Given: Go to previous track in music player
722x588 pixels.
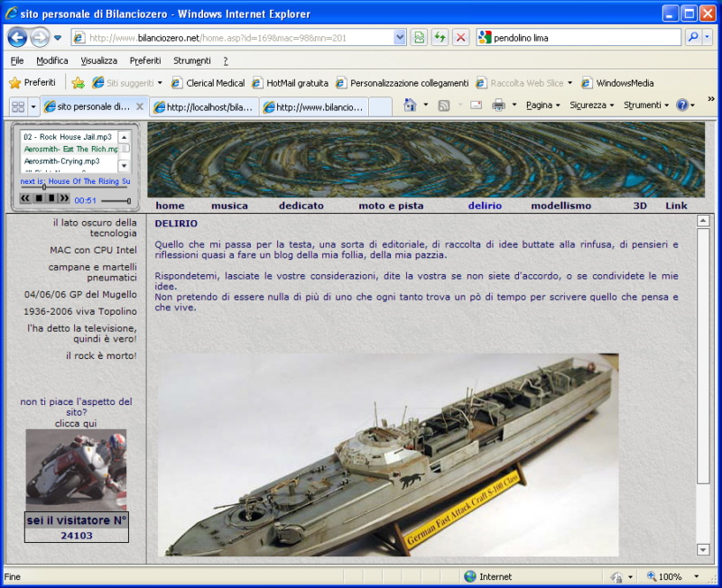Looking at the screenshot, I should coord(26,198).
